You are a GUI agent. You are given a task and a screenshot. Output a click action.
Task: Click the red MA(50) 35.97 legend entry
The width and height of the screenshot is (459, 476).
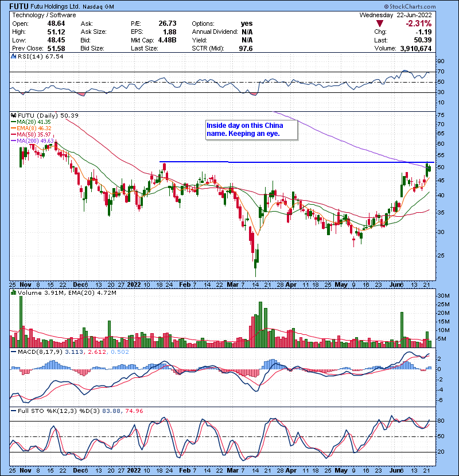30,134
